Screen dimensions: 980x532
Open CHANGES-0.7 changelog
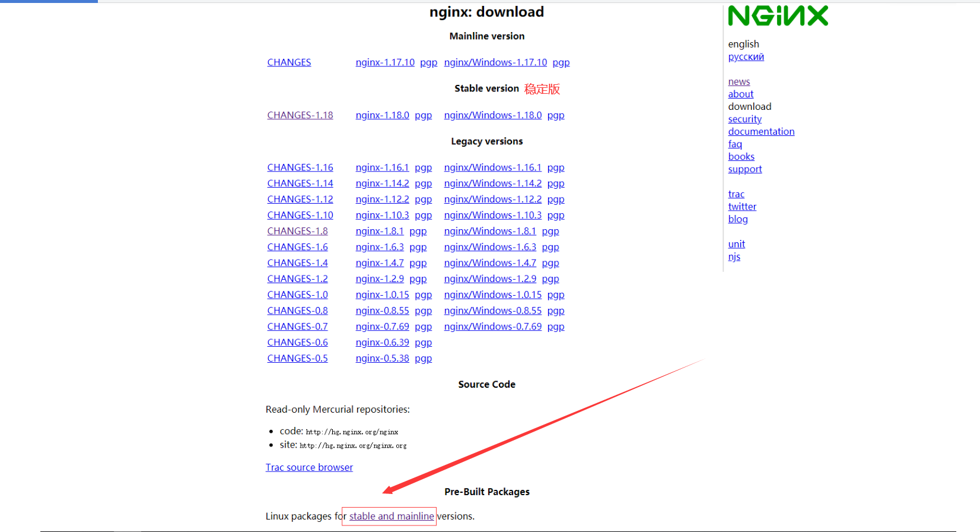tap(297, 327)
